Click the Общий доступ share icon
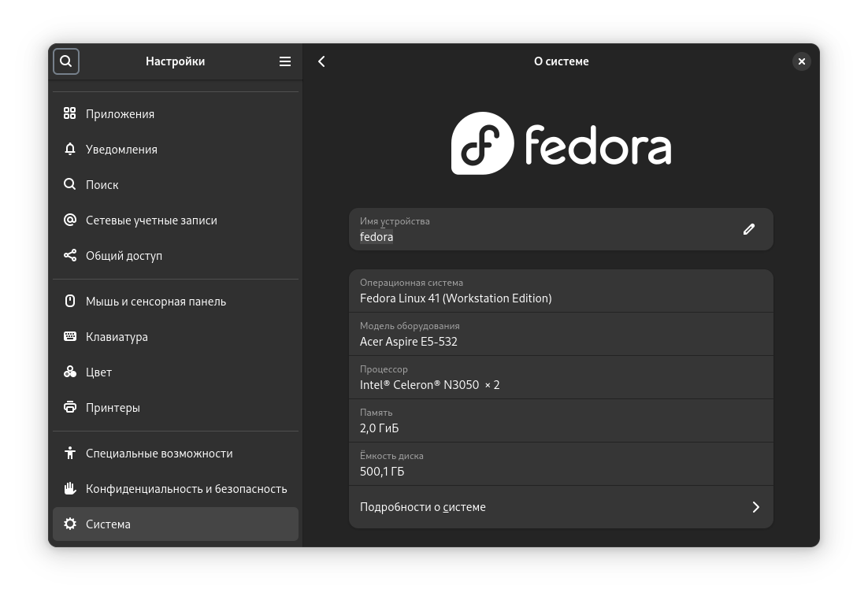Viewport: 868px width, 600px height. click(70, 255)
